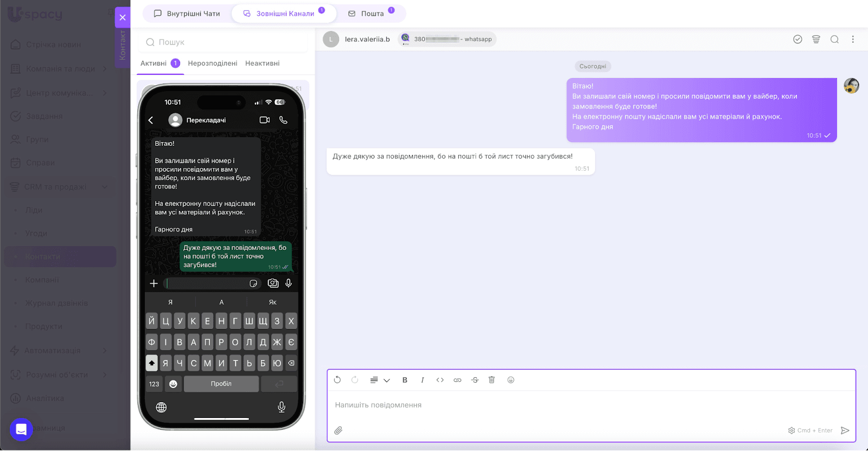Search within the conversation using the magnifier icon
Viewport: 868px width, 451px height.
[834, 39]
